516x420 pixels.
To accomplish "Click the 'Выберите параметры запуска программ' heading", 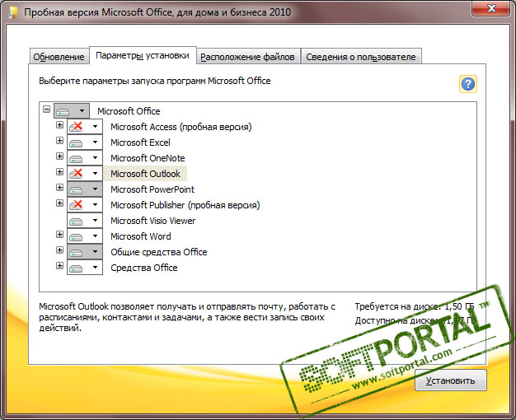I will 155,81.
